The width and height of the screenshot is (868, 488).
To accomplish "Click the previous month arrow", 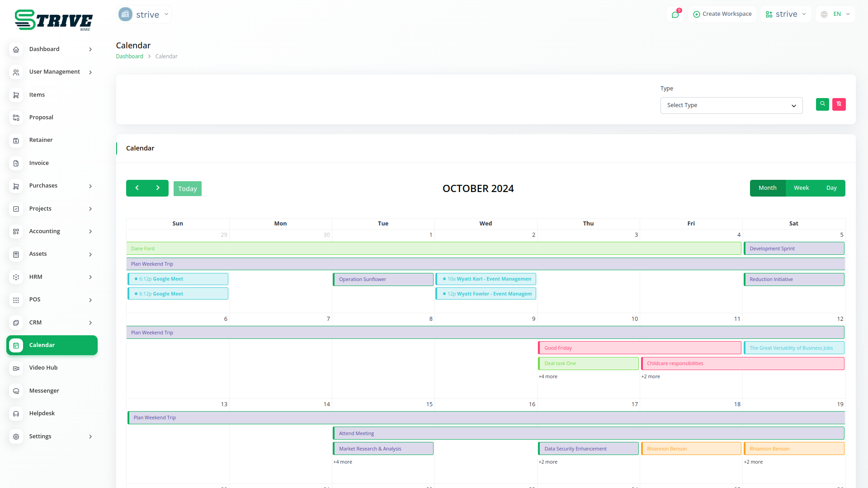I will (137, 188).
